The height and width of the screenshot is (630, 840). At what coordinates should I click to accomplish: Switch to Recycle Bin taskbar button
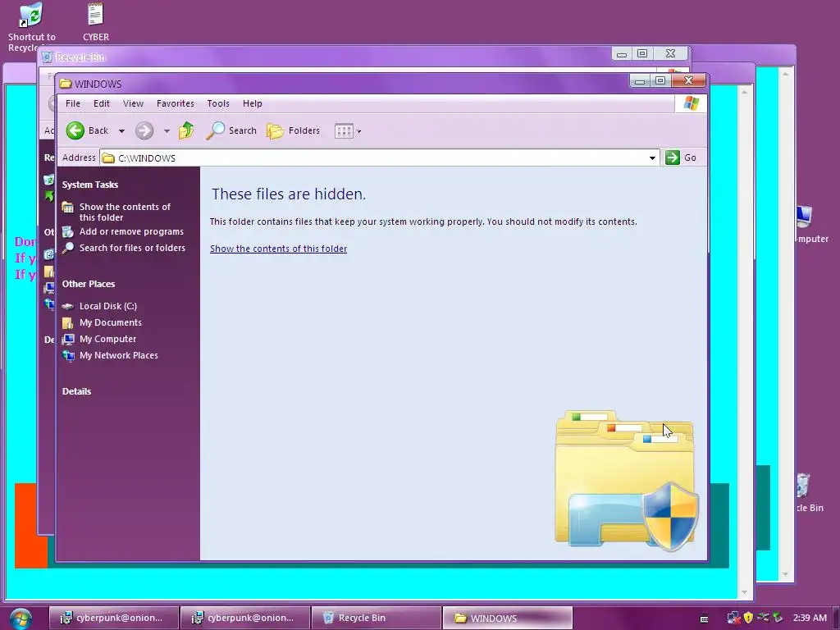(x=376, y=618)
